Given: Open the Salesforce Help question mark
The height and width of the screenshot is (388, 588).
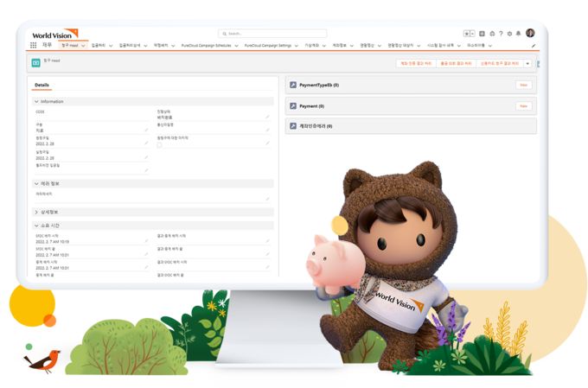Looking at the screenshot, I should (x=501, y=34).
